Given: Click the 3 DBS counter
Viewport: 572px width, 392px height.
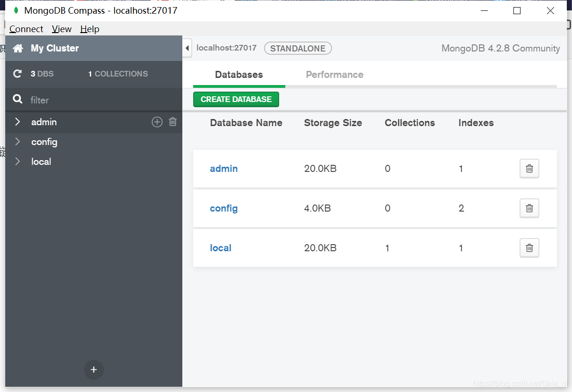Looking at the screenshot, I should [42, 74].
